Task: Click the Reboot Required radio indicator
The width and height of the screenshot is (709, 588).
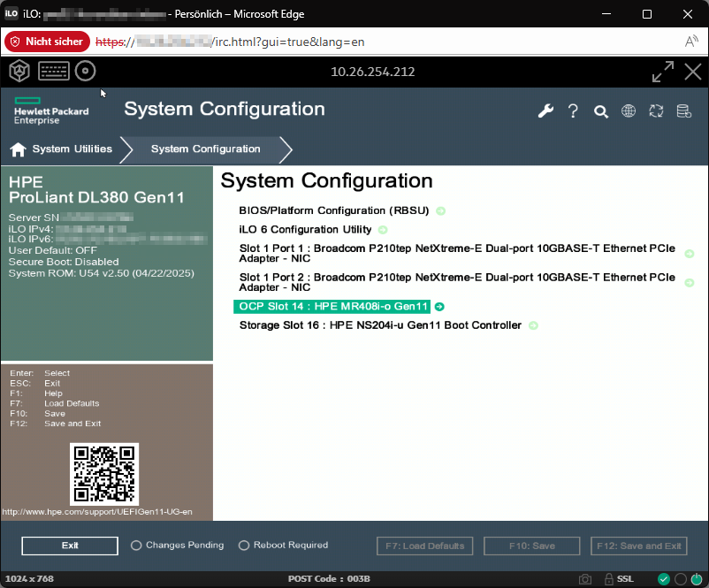Action: (244, 546)
